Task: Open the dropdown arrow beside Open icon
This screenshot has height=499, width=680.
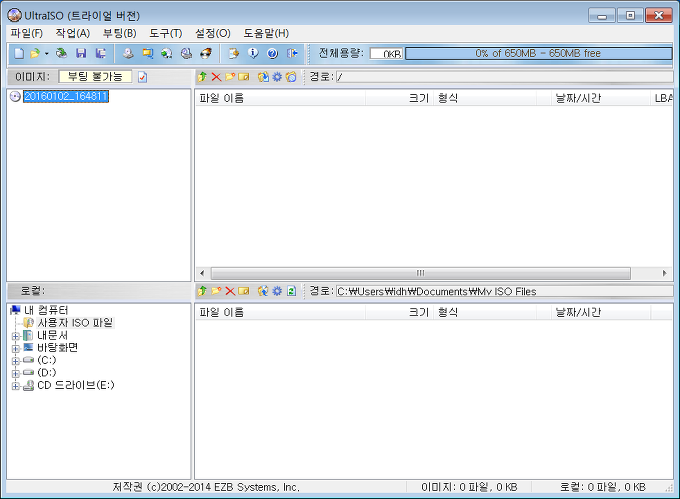Action: [x=46, y=54]
